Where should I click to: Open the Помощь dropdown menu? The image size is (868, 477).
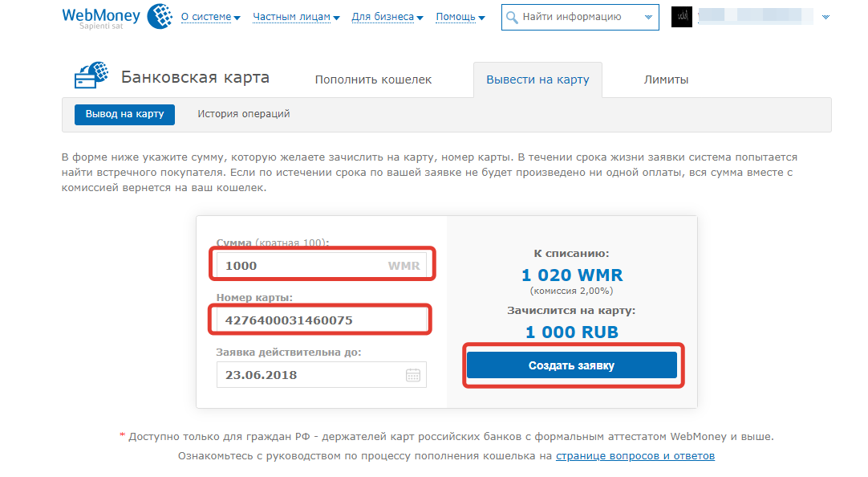point(460,17)
